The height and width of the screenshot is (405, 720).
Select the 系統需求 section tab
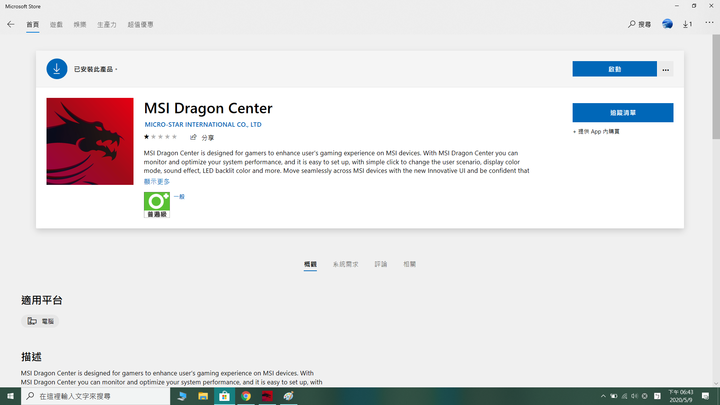tap(346, 264)
